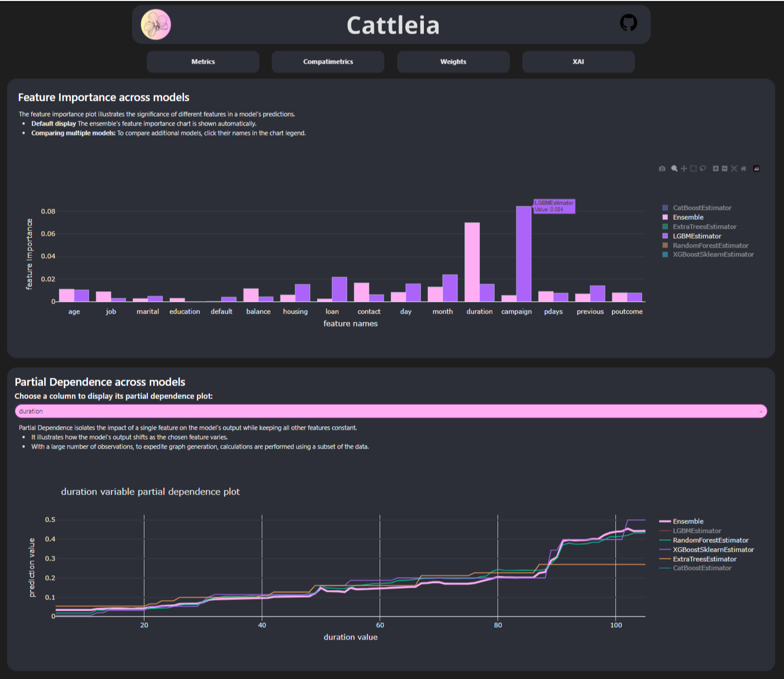Click the 'loan' x-axis label

tap(332, 311)
